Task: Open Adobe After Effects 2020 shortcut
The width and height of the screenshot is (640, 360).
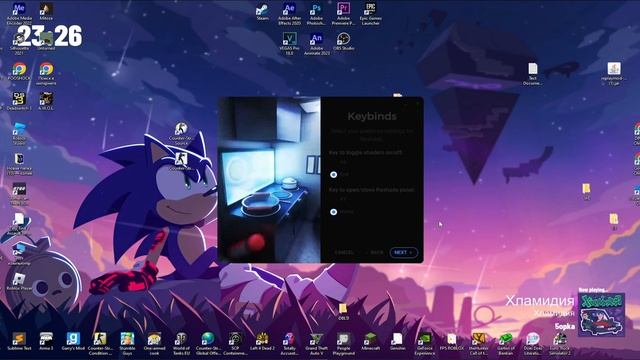Action: click(289, 14)
